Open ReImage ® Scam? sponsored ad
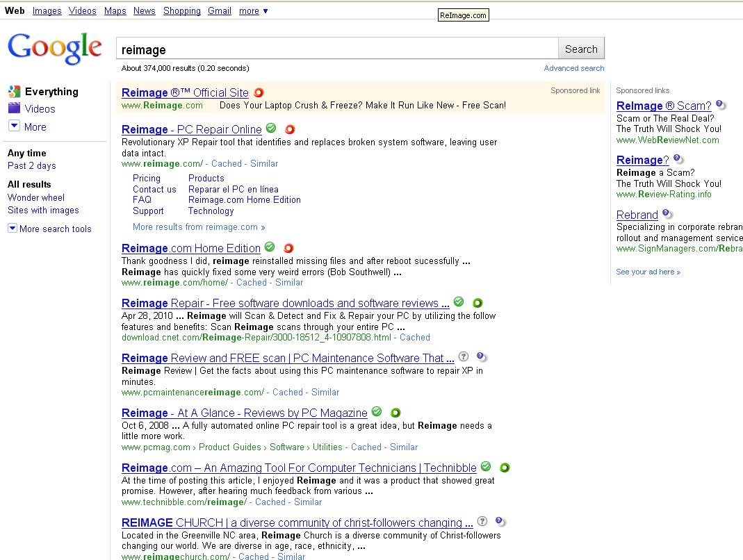This screenshot has height=560, width=743. point(664,106)
